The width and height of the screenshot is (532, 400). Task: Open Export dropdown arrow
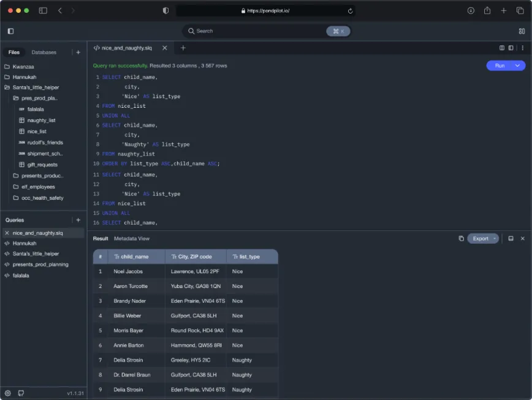[495, 239]
